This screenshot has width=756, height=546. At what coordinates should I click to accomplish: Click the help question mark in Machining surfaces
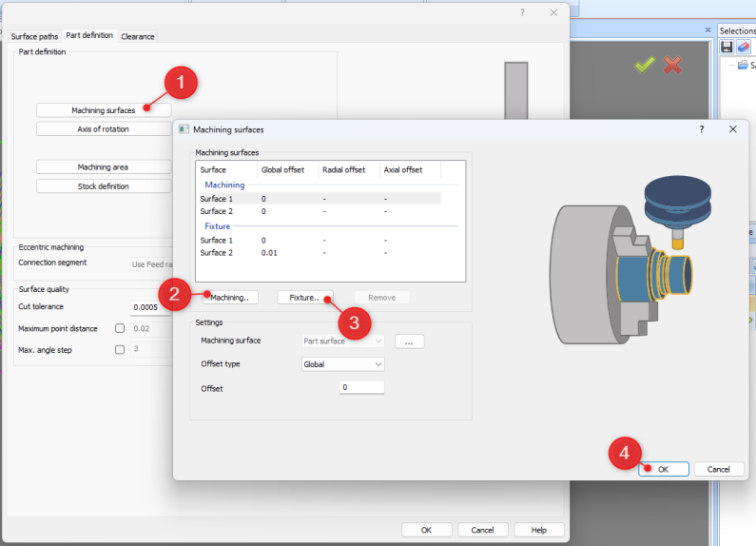click(702, 128)
